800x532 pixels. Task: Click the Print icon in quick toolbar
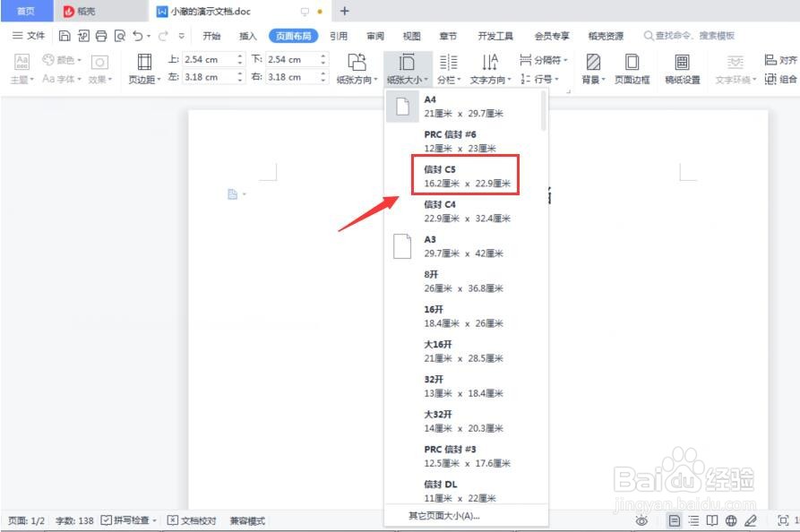point(101,36)
